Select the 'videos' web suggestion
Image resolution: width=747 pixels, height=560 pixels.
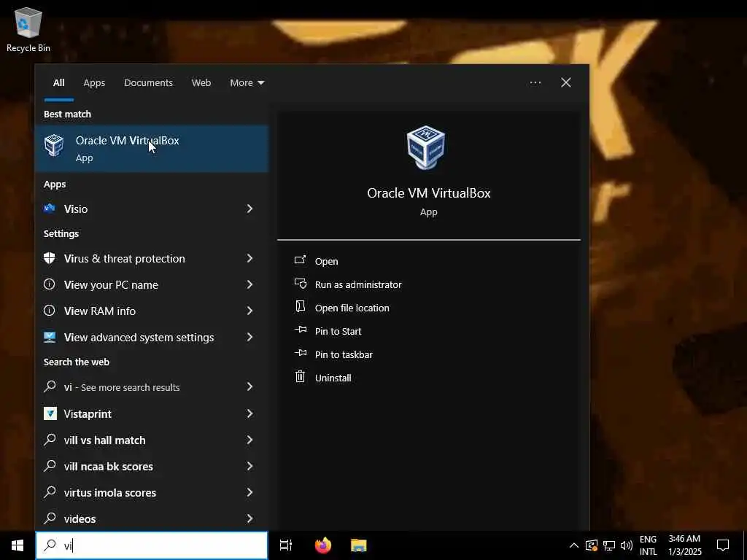point(152,518)
